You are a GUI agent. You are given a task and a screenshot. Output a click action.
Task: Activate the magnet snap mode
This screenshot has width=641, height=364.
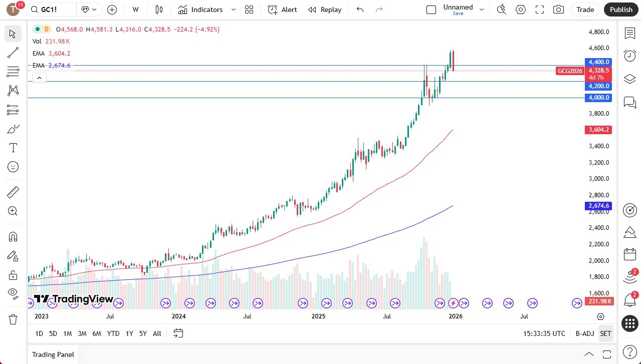click(x=13, y=236)
